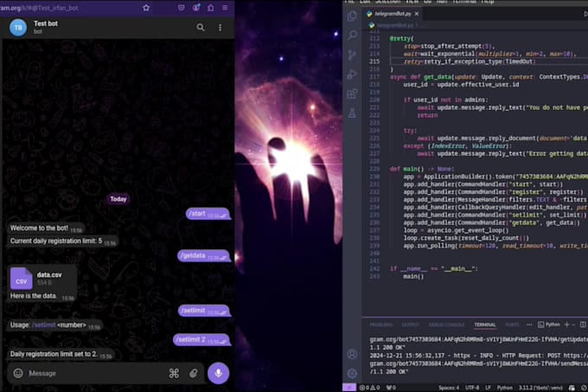This screenshot has width=588, height=392.
Task: Click the /getdata sent message bubble
Action: click(x=203, y=255)
